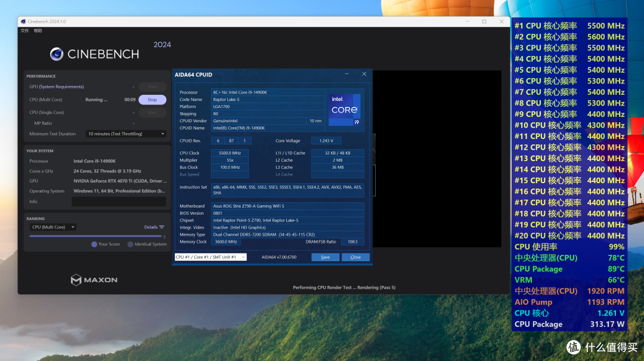The height and width of the screenshot is (361, 644).
Task: Stop the CPU Multi Core test
Action: tap(152, 100)
